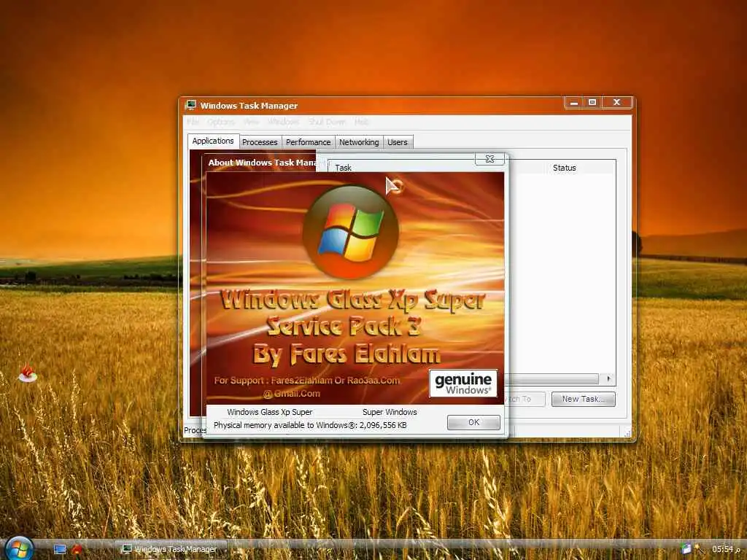Open the Users tab
Viewport: 747px width, 560px height.
pyautogui.click(x=398, y=142)
